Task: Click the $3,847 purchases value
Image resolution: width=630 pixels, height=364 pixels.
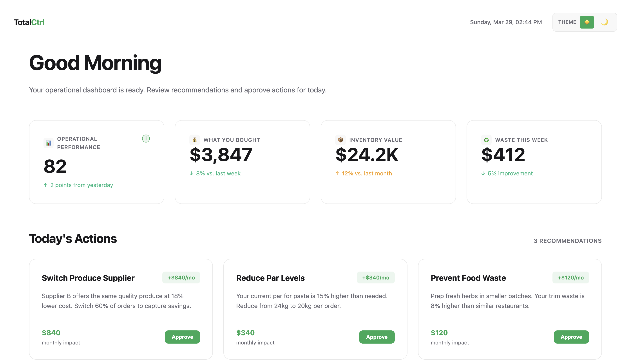Action: click(x=221, y=155)
